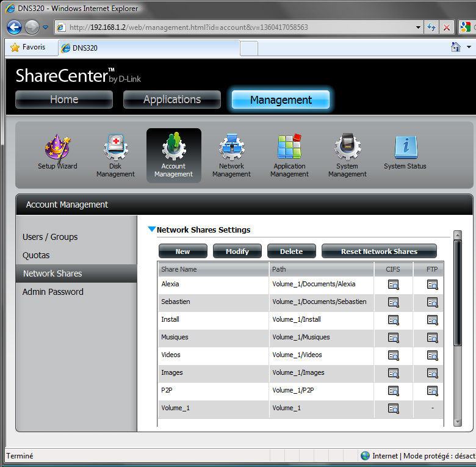Select the Account Management icon
The height and width of the screenshot is (467, 476).
[174, 156]
